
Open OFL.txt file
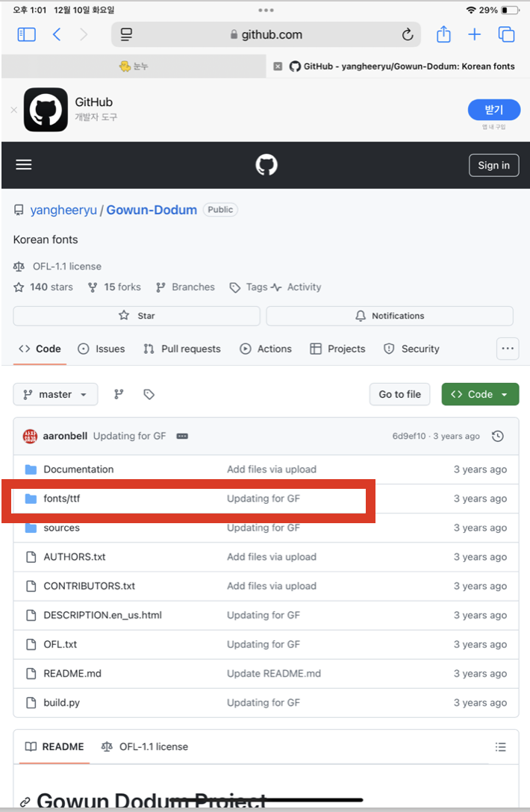60,644
